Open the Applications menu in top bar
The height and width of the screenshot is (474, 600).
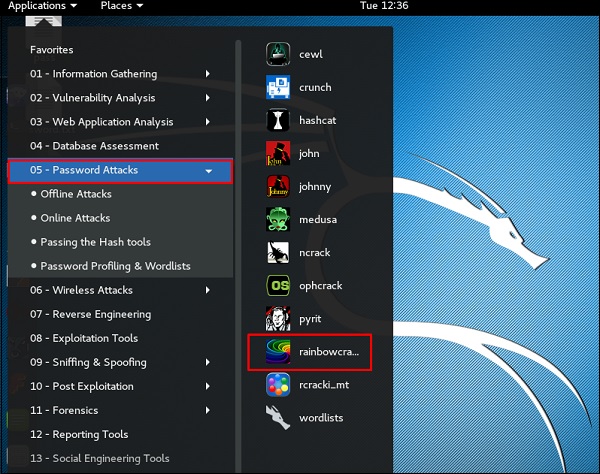click(x=41, y=6)
